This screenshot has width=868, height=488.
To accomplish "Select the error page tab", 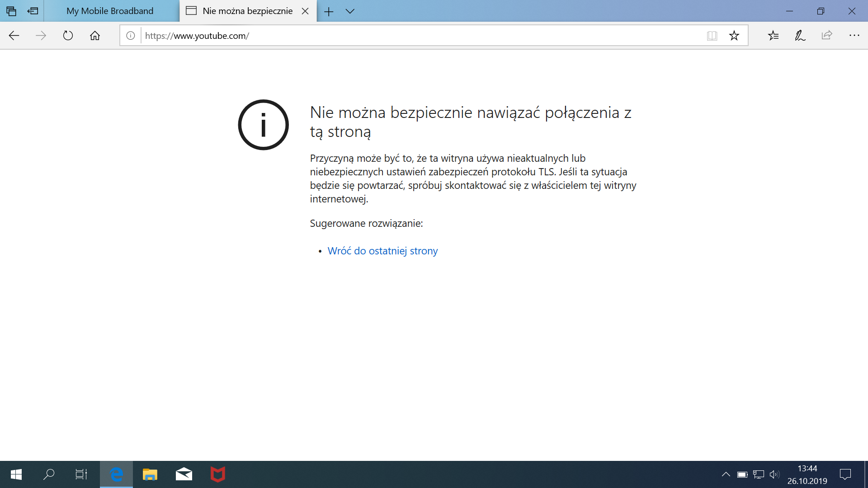I will coord(240,11).
